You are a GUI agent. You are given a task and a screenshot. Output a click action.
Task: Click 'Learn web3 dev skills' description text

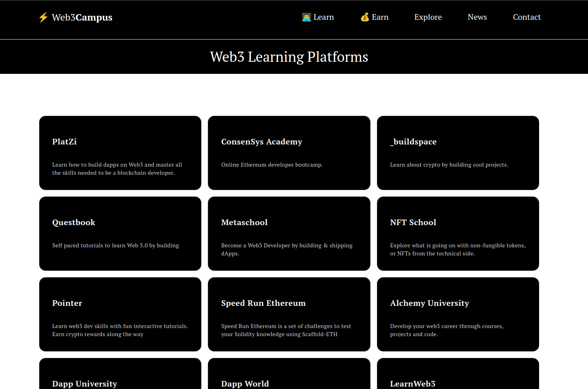pos(120,330)
